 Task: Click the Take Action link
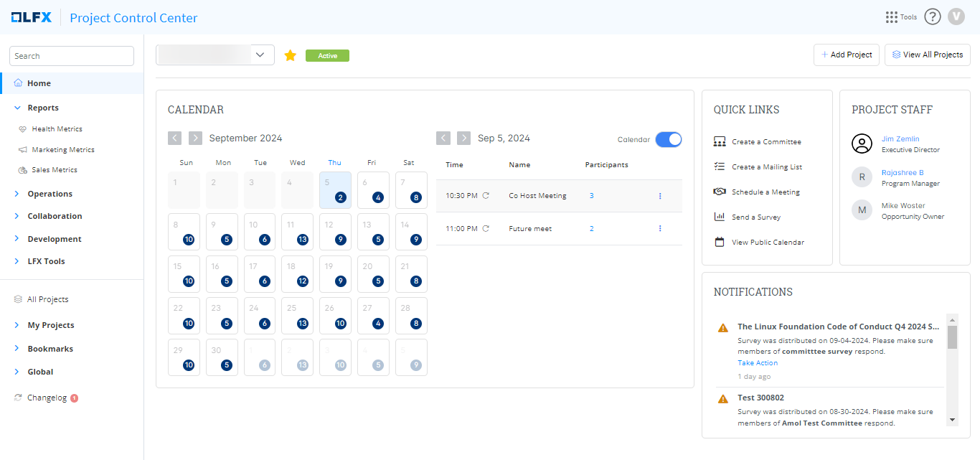[757, 363]
